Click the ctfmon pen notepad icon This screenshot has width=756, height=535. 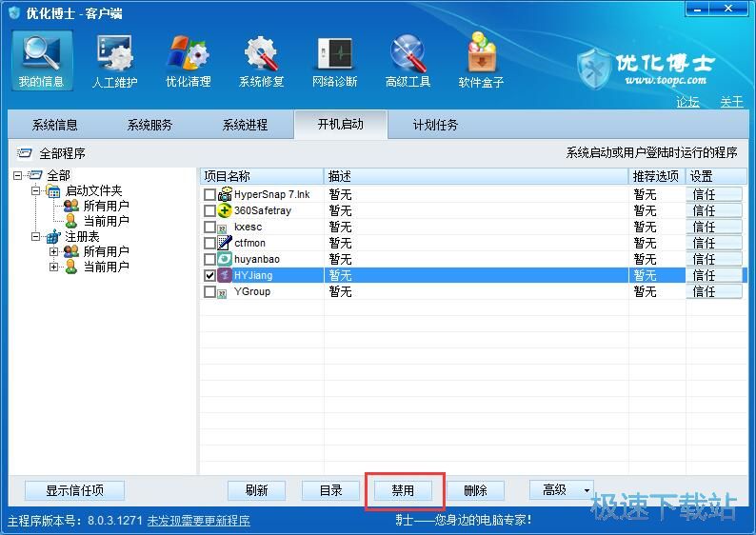point(225,243)
